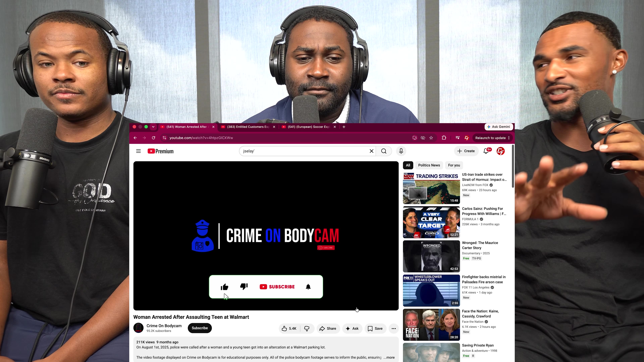Open the 'Saving Private Ryan' title
Screen dimensions: 644x362
click(478, 346)
